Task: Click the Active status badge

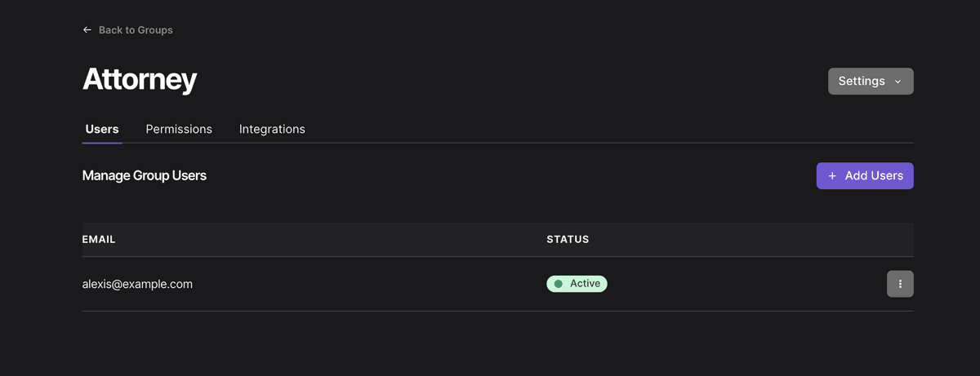Action: point(577,284)
